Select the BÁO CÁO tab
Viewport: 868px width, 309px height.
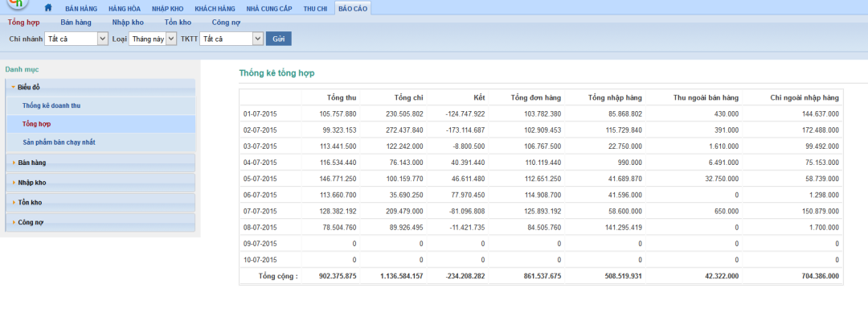click(353, 9)
